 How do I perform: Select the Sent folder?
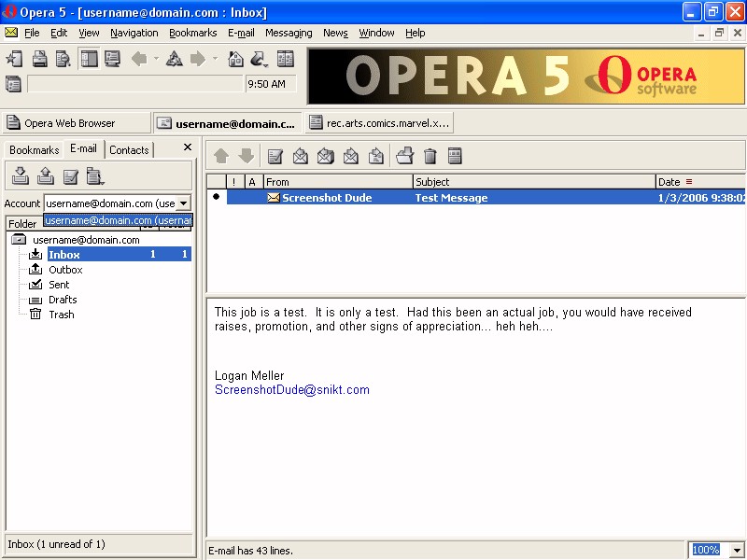click(59, 285)
